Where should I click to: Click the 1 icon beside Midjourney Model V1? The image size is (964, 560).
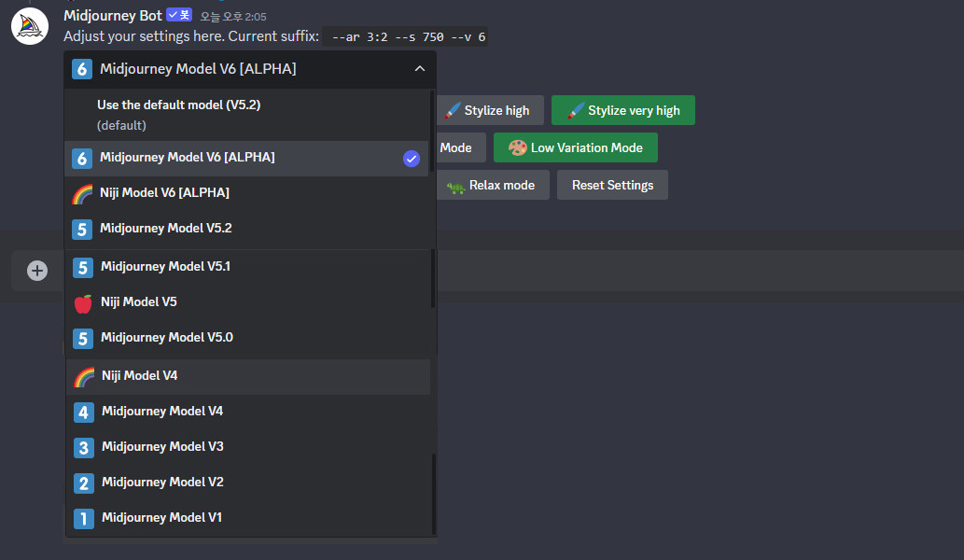[x=84, y=519]
